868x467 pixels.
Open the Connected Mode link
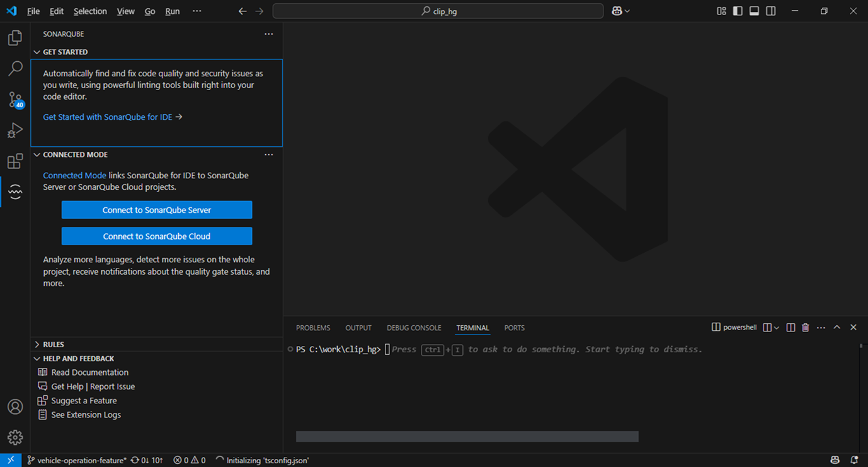click(x=74, y=175)
